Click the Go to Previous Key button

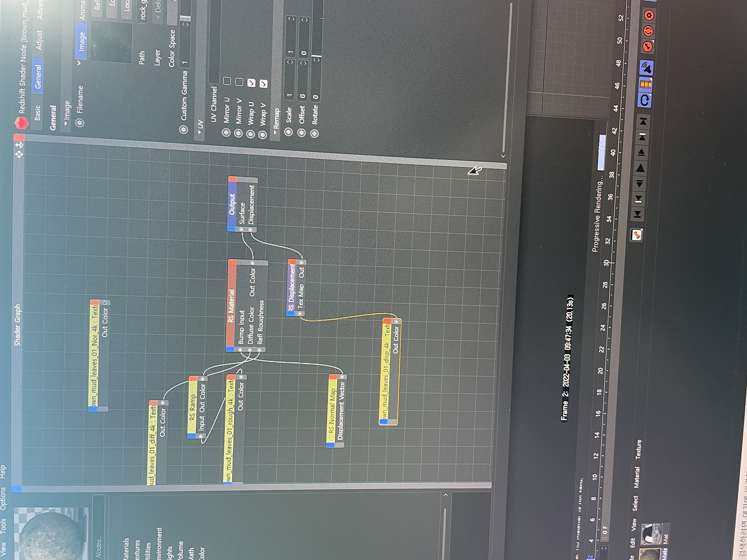click(x=638, y=199)
